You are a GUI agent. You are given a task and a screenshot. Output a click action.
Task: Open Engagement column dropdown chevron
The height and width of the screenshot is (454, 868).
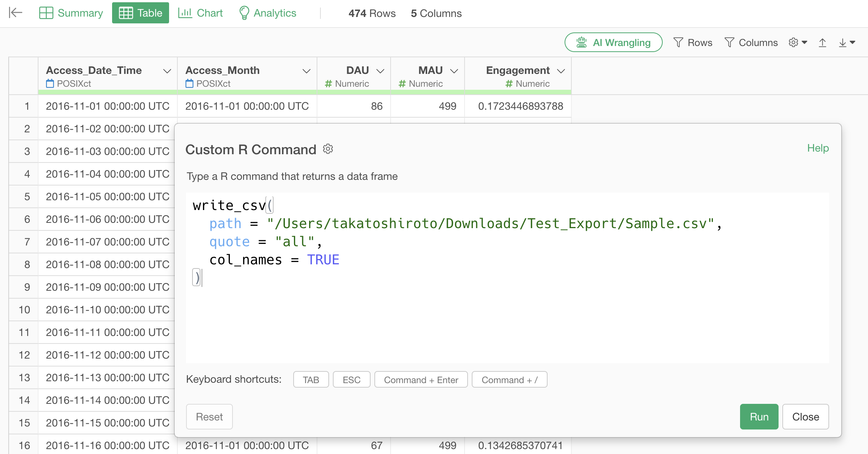pyautogui.click(x=561, y=71)
